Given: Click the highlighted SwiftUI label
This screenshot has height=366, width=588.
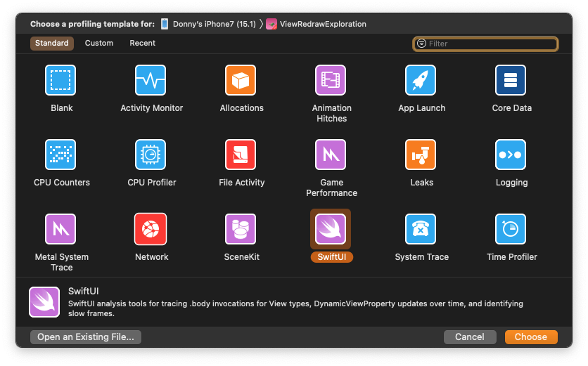Looking at the screenshot, I should (332, 257).
